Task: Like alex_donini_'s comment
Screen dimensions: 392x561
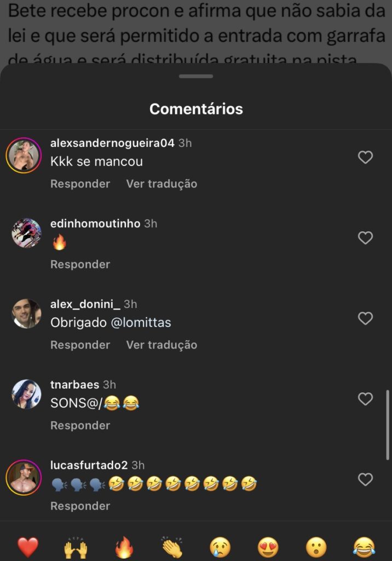Action: pos(365,318)
